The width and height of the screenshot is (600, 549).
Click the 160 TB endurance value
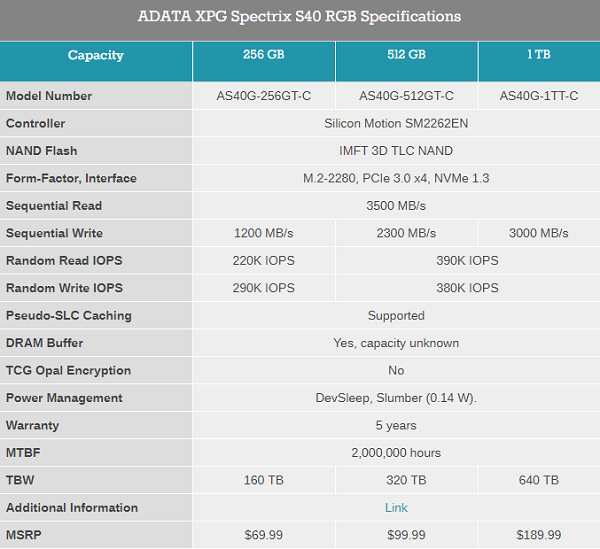coord(264,480)
